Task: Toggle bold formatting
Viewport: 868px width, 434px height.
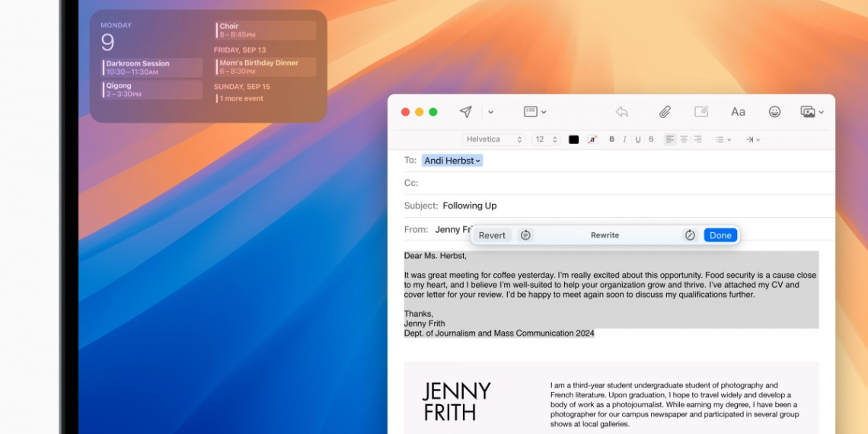Action: click(611, 139)
